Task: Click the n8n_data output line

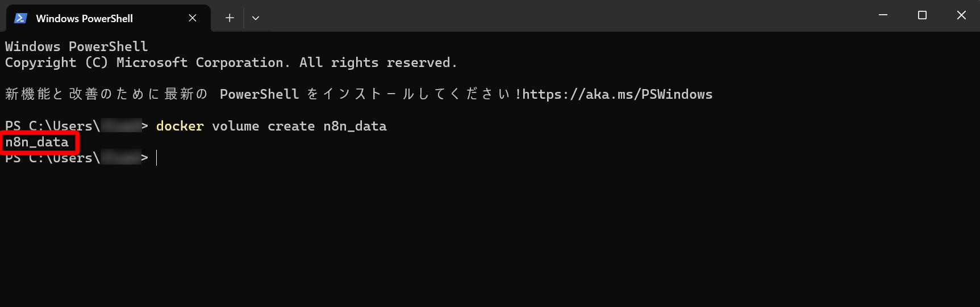Action: point(37,142)
